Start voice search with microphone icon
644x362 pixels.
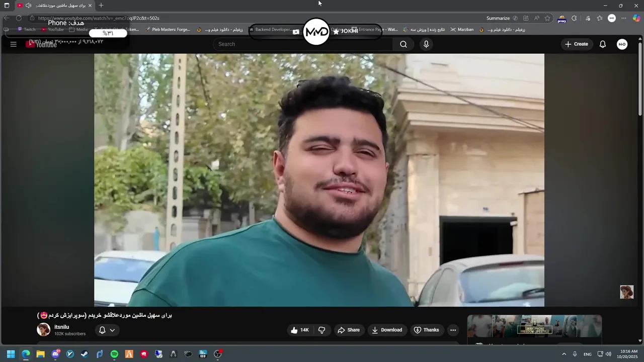click(426, 44)
